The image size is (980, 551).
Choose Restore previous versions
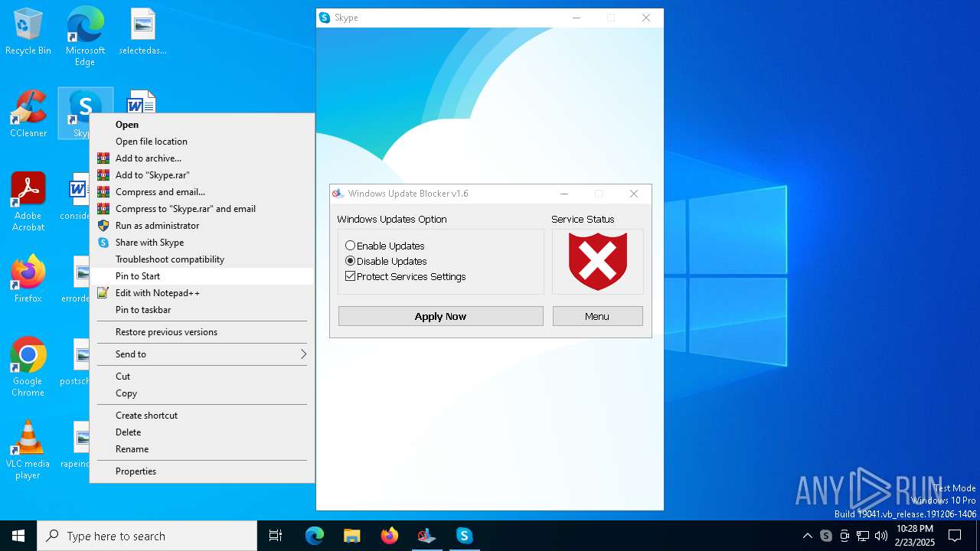coord(202,332)
